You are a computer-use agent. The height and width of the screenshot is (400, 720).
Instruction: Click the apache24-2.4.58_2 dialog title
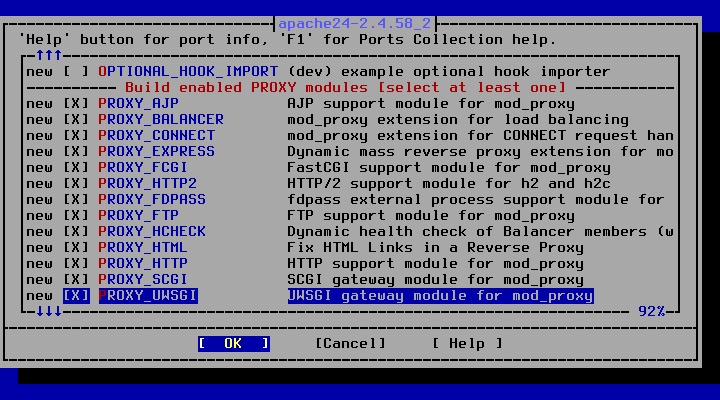(355, 24)
